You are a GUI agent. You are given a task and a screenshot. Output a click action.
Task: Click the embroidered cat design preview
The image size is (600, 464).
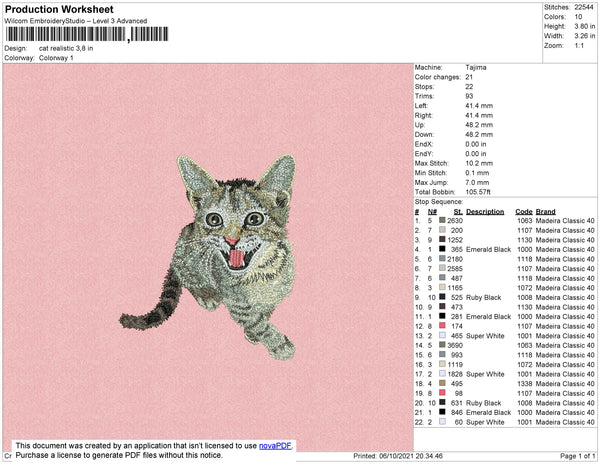tap(208, 257)
